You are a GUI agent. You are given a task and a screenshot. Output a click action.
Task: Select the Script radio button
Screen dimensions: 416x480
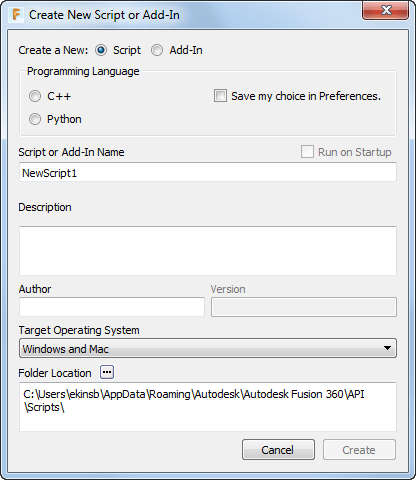pyautogui.click(x=101, y=50)
